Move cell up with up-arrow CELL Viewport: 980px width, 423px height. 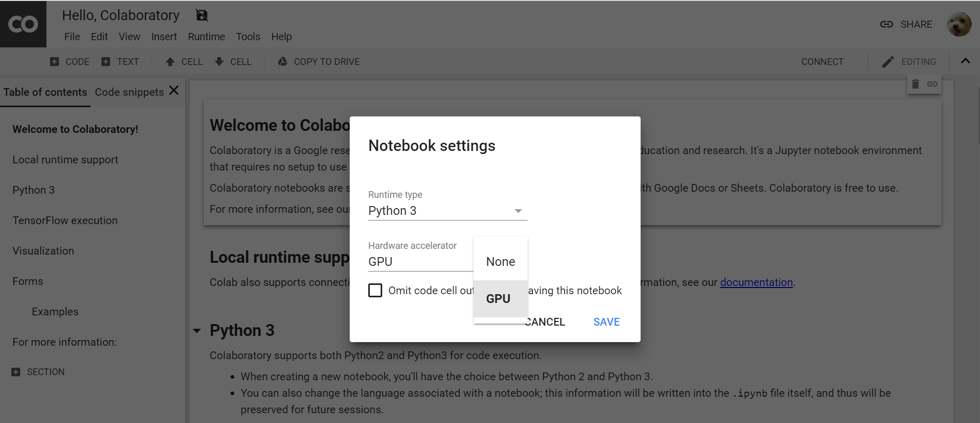click(184, 62)
